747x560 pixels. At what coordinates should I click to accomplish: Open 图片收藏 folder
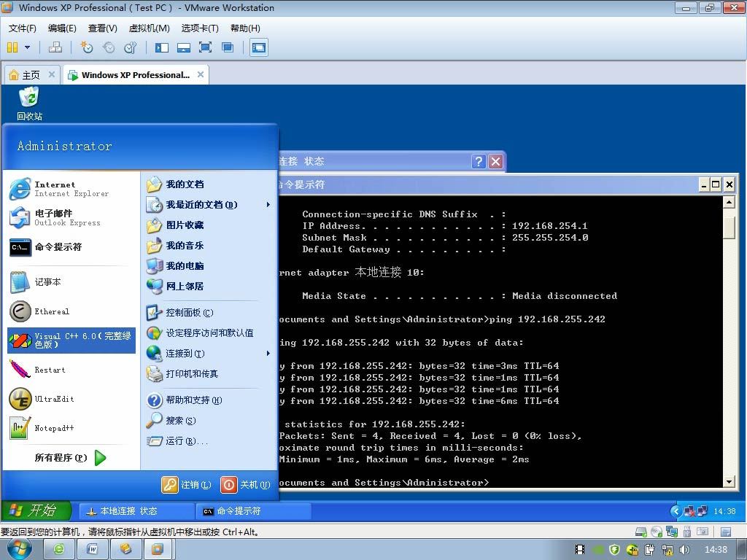coord(209,225)
